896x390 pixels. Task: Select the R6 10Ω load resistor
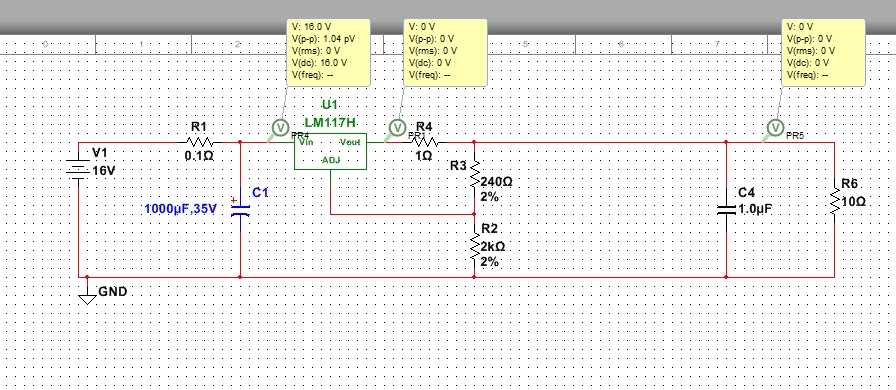pos(835,201)
